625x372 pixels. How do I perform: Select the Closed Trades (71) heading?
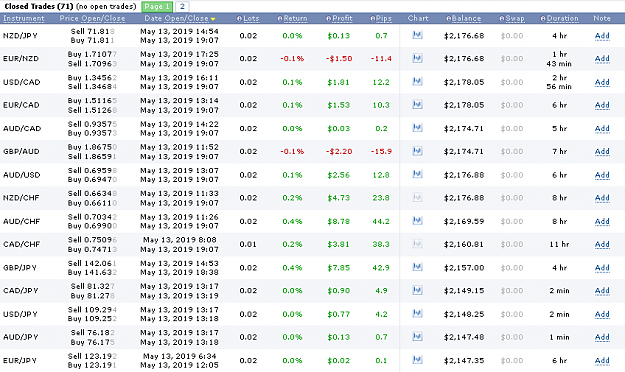point(39,6)
